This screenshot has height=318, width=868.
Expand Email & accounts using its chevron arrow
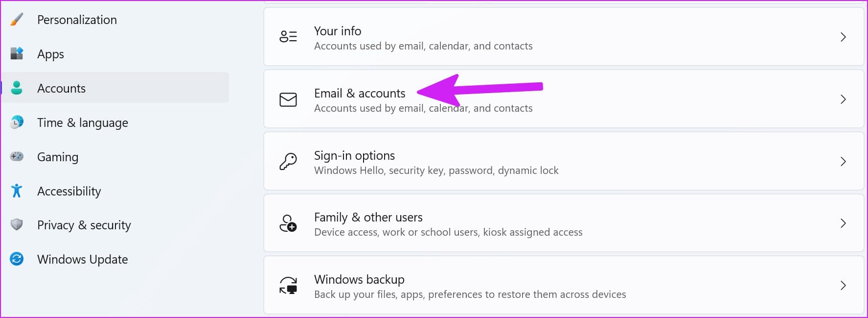[x=843, y=99]
